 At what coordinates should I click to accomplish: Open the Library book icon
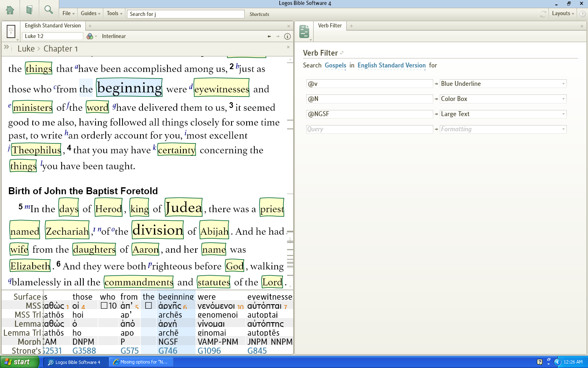(x=29, y=10)
